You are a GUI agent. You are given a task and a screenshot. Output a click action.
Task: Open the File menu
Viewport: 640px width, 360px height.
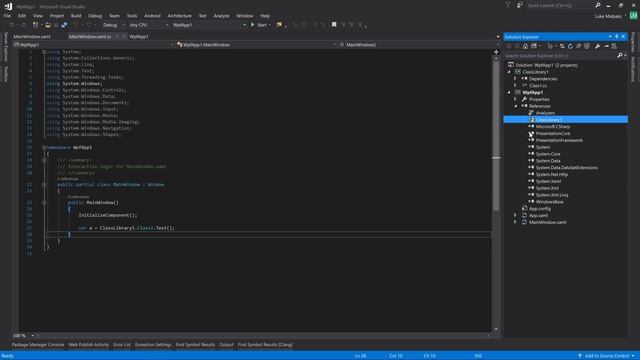[7, 16]
